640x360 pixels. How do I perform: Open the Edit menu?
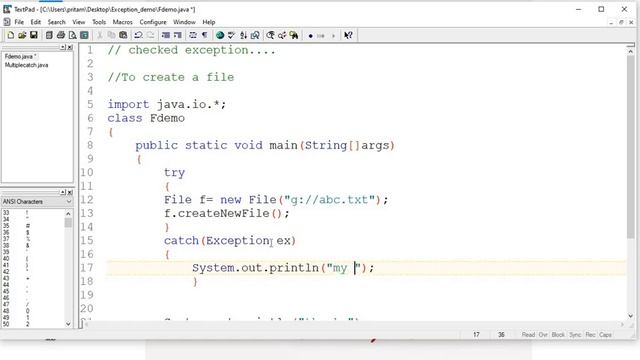[36, 22]
